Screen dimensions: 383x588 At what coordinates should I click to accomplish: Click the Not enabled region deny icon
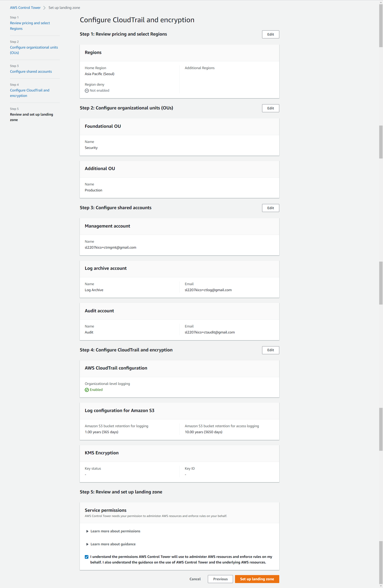click(x=87, y=91)
